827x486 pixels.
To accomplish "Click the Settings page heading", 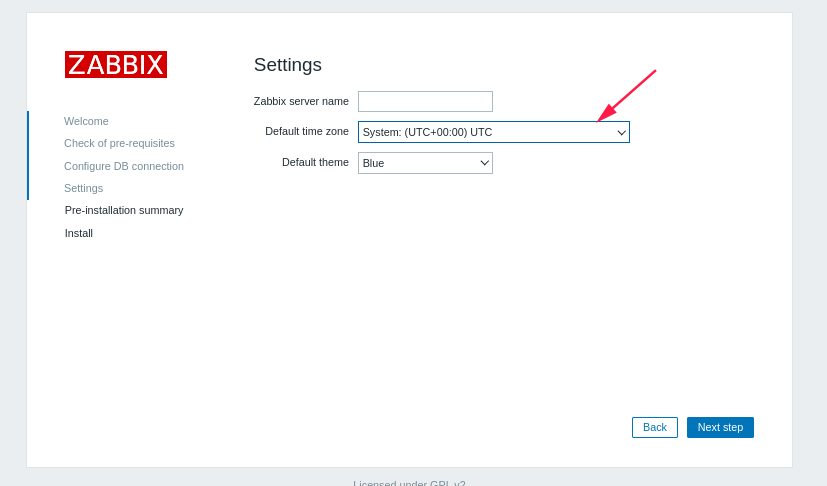I will coord(287,65).
